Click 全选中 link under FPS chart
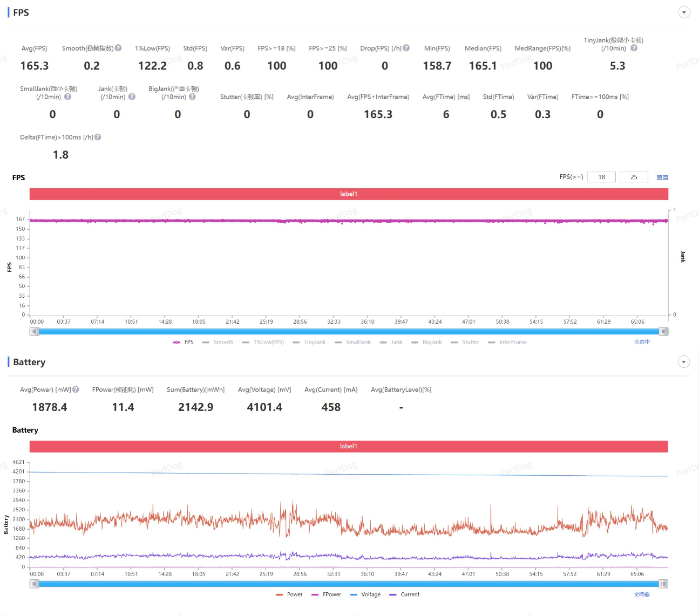 click(642, 342)
